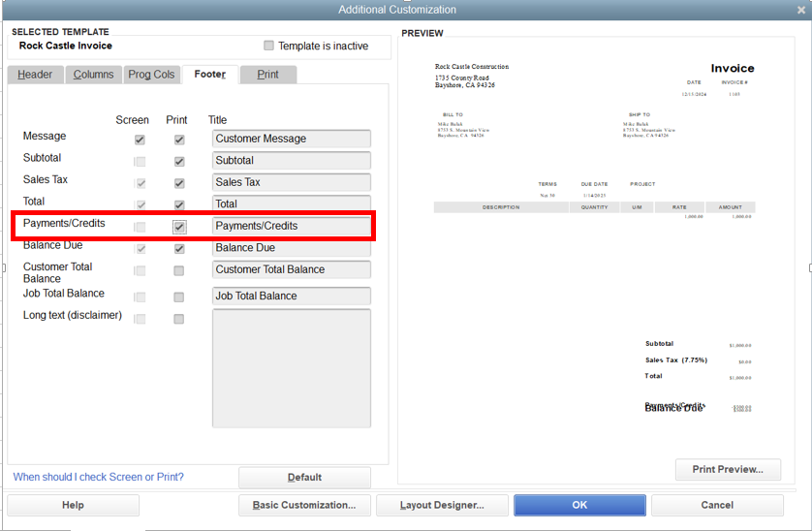Viewport: 812px width, 531px height.
Task: Edit the Customer Message title field
Action: (x=291, y=139)
